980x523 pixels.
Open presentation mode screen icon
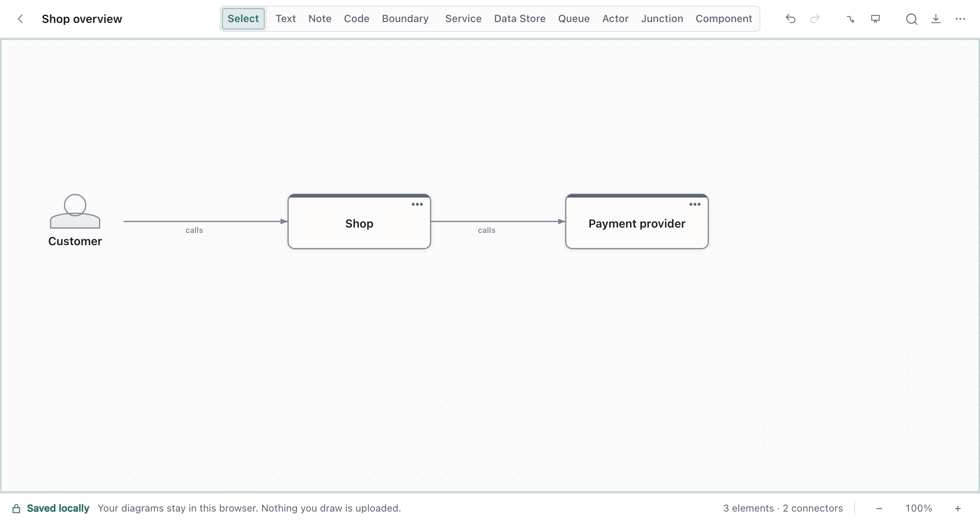click(875, 19)
